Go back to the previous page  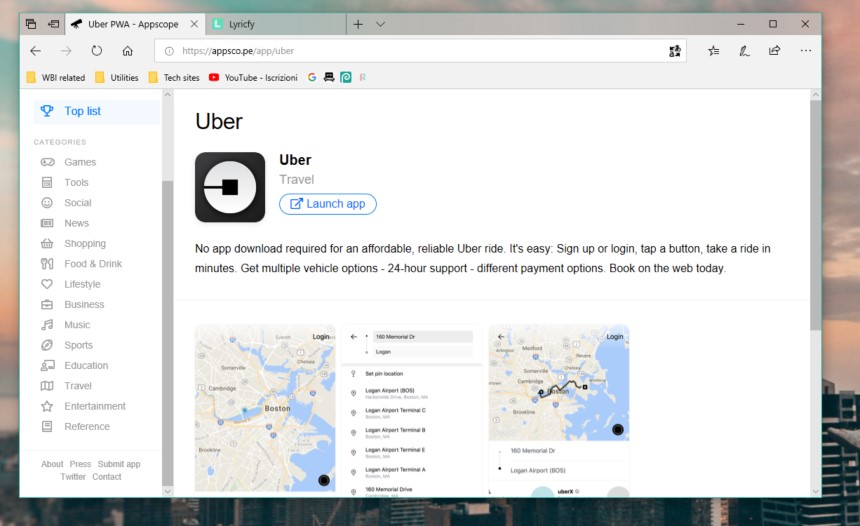tap(36, 51)
